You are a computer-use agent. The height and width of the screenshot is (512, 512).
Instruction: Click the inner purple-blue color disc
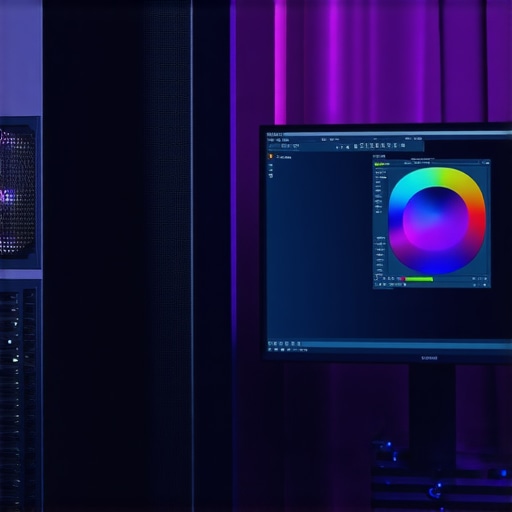(x=436, y=219)
